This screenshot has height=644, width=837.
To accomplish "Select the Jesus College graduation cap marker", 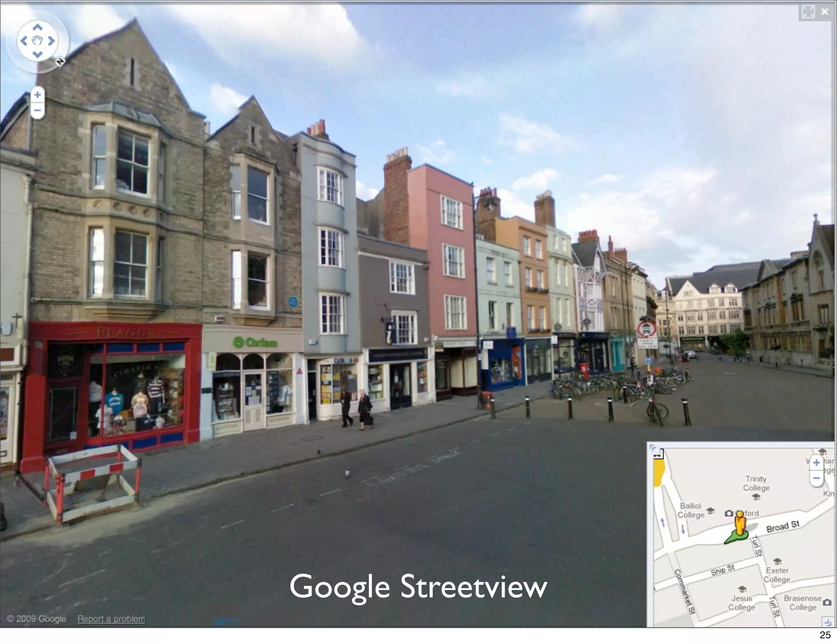I will pyautogui.click(x=742, y=589).
